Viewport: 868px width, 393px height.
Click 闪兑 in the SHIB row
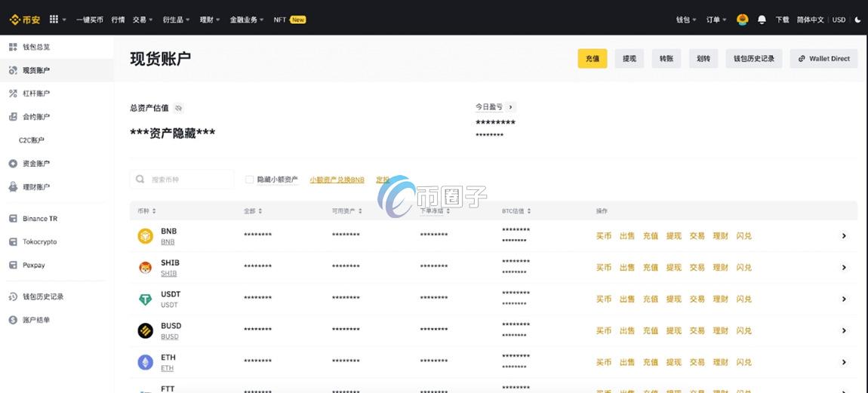pos(744,267)
